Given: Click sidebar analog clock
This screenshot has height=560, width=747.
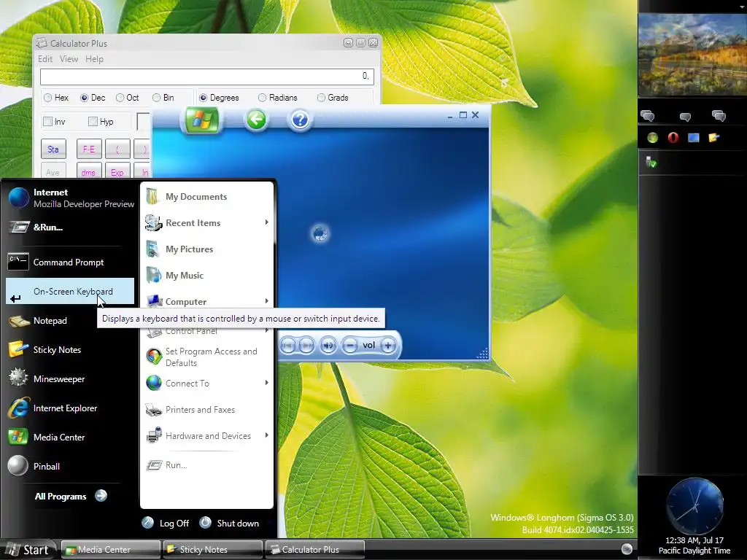Looking at the screenshot, I should tap(694, 506).
